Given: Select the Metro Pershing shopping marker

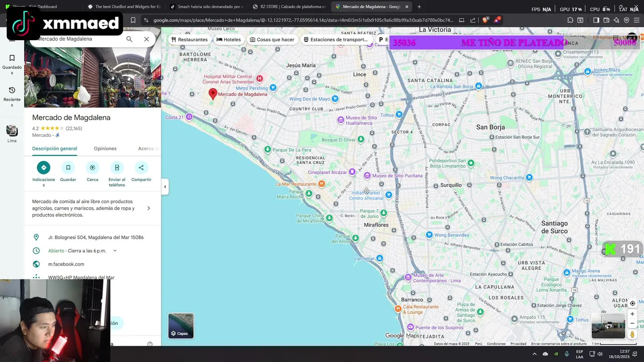Looking at the screenshot, I should [x=273, y=87].
